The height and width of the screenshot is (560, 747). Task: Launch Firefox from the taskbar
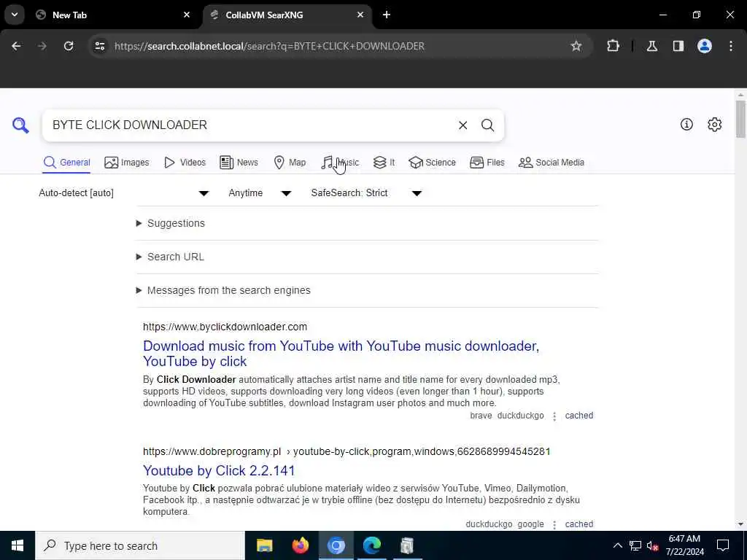coord(300,545)
